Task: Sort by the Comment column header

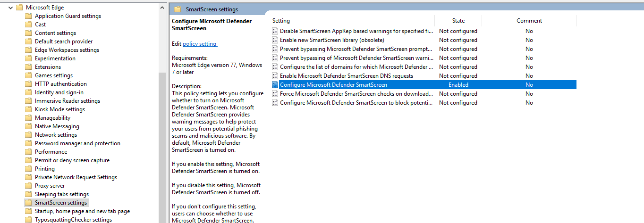Action: (x=529, y=21)
